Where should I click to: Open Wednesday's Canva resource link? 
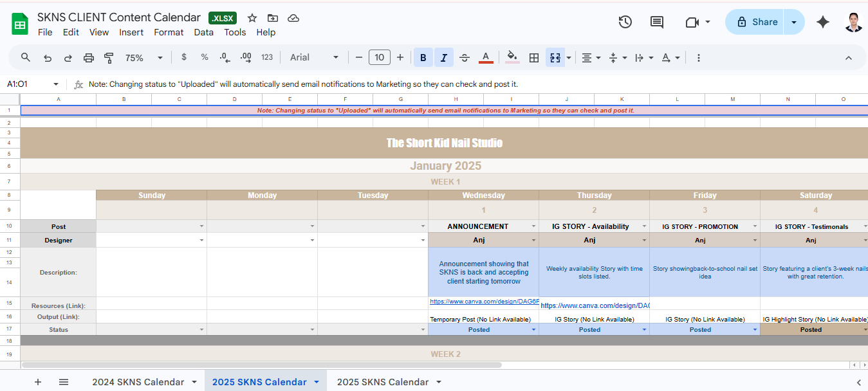click(x=483, y=301)
